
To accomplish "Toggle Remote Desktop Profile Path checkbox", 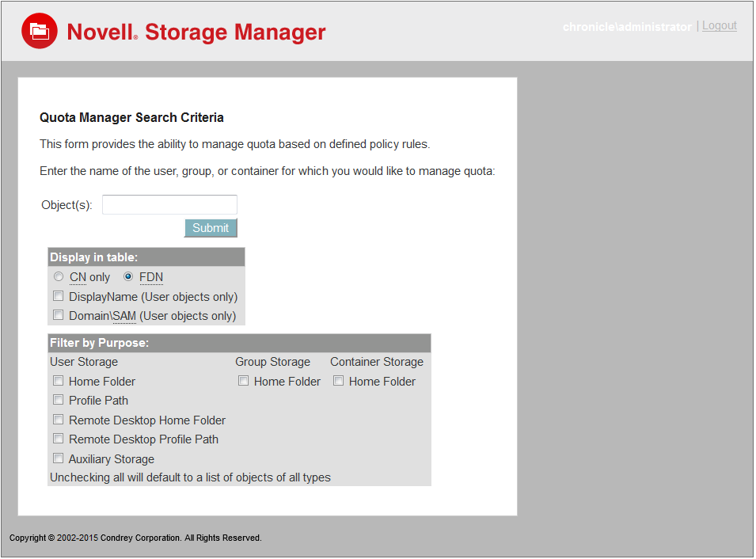I will click(59, 439).
